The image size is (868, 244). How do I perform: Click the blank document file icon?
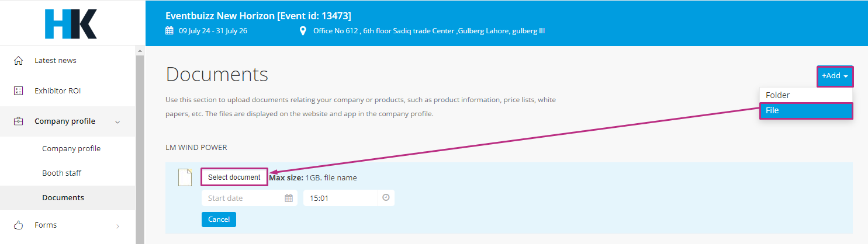185,177
